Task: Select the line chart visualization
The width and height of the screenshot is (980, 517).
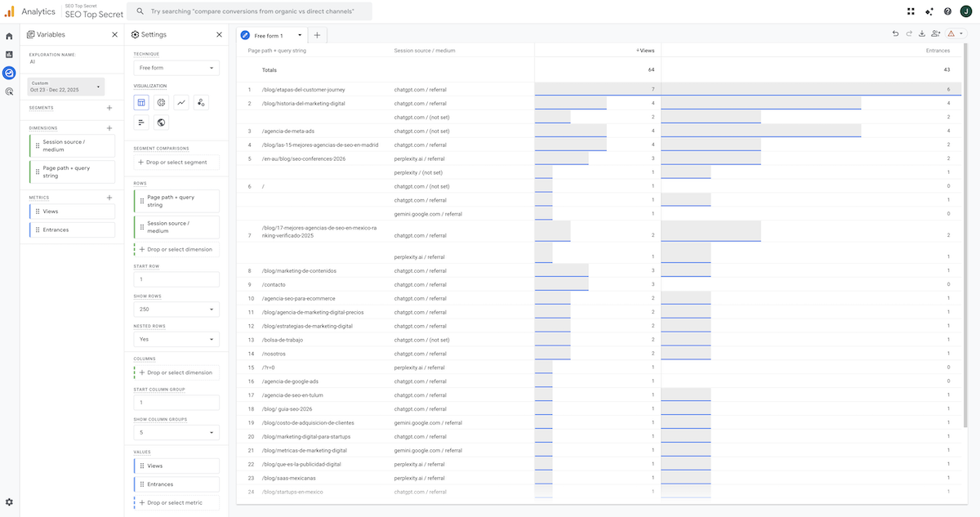Action: point(179,102)
